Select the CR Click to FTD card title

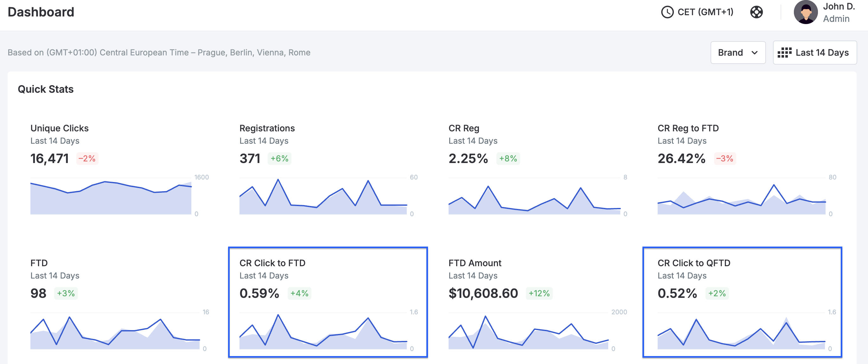coord(272,263)
